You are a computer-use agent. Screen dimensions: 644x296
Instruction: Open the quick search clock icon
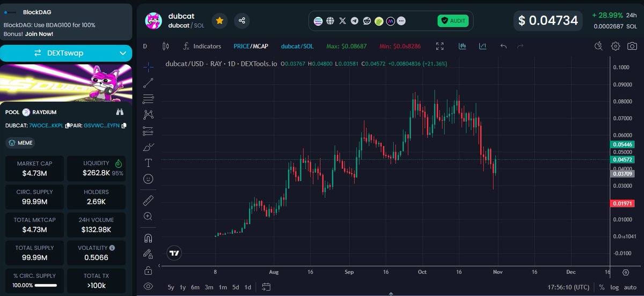(x=599, y=46)
